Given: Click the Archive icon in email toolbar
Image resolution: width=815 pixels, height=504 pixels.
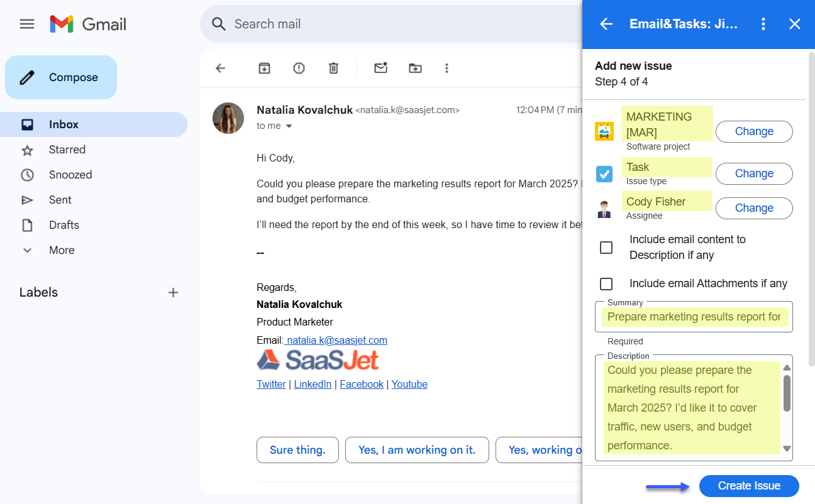Looking at the screenshot, I should [x=265, y=68].
